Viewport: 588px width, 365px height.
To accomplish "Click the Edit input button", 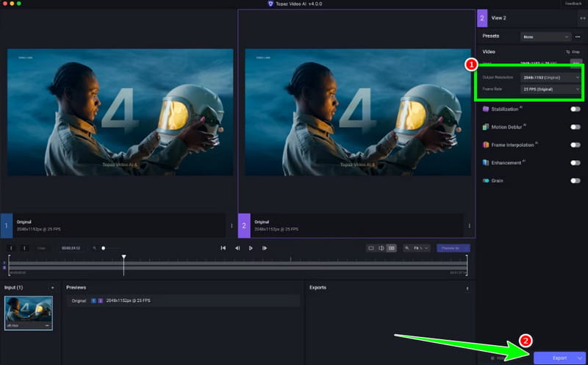I will 576,63.
